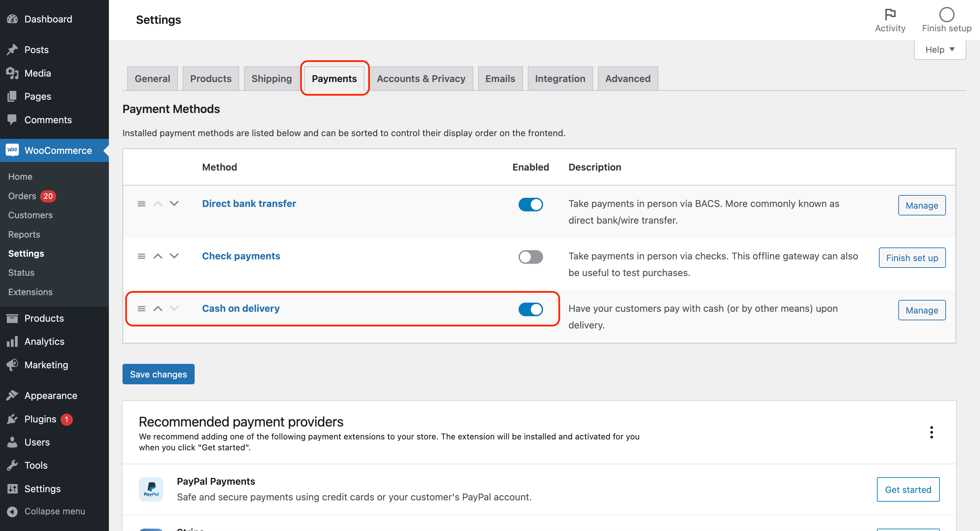This screenshot has height=531, width=980.
Task: Open the Activity flag icon
Action: pos(890,14)
